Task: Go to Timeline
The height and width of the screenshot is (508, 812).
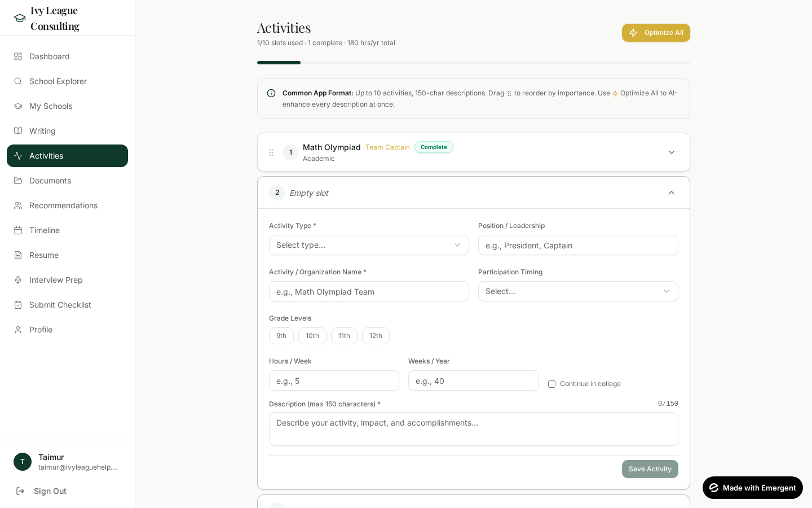Action: (x=67, y=230)
